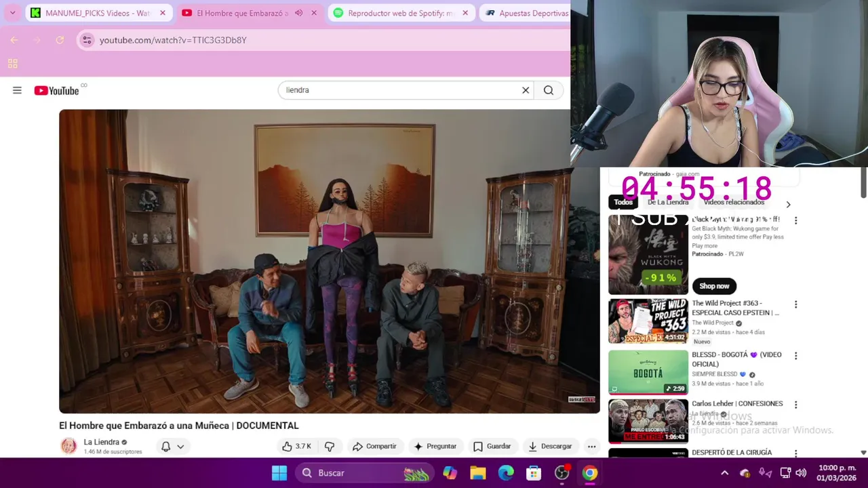Go to the YouTube home logo
The image size is (868, 488).
57,90
